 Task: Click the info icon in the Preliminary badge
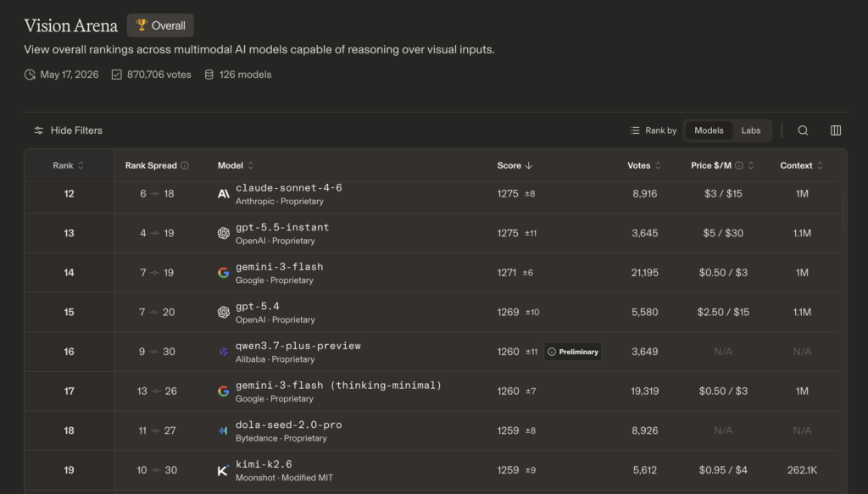(x=551, y=352)
